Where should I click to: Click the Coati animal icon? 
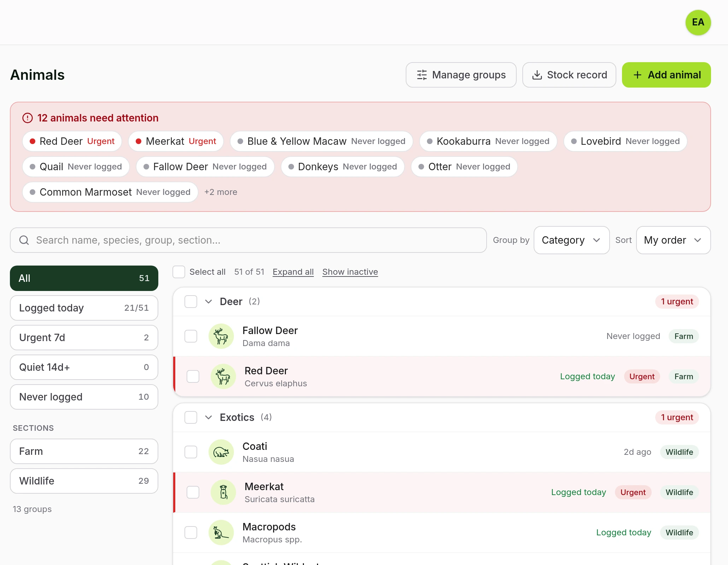click(x=221, y=452)
